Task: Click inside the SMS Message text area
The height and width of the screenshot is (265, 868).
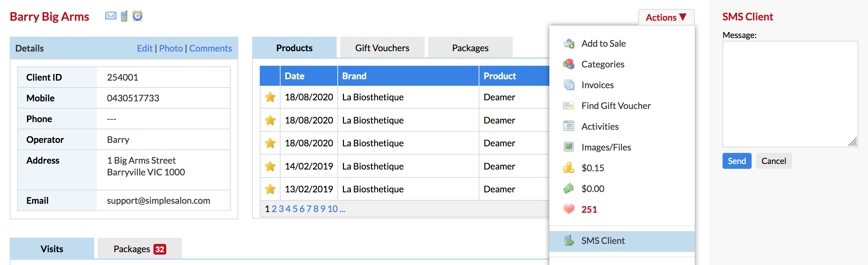Action: 790,94
